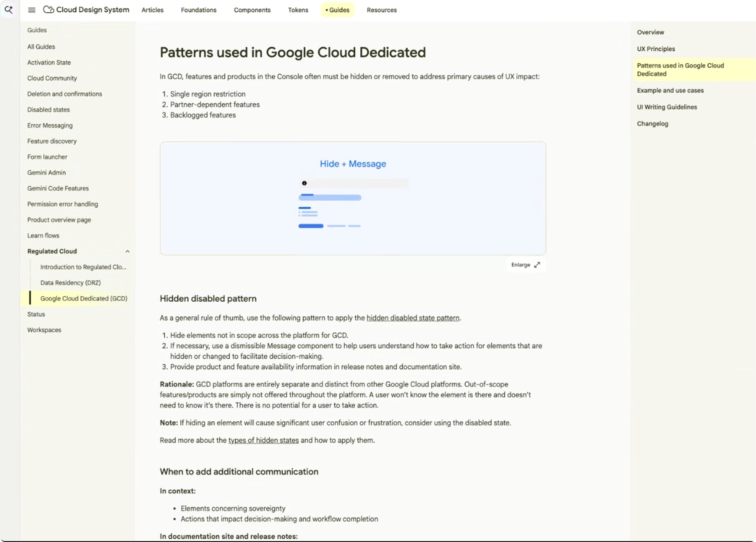756x542 pixels.
Task: Open the Data Residency (DRZ) page
Action: 71,283
